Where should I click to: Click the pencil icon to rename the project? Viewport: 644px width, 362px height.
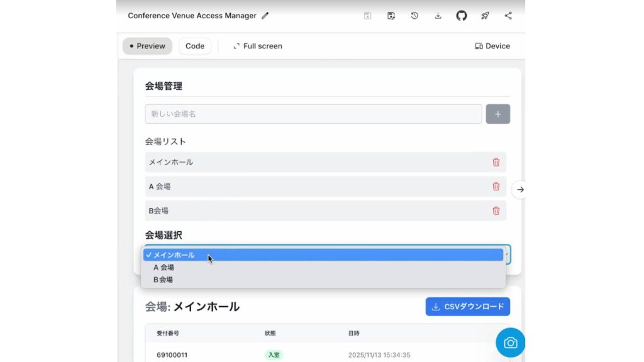(x=265, y=16)
